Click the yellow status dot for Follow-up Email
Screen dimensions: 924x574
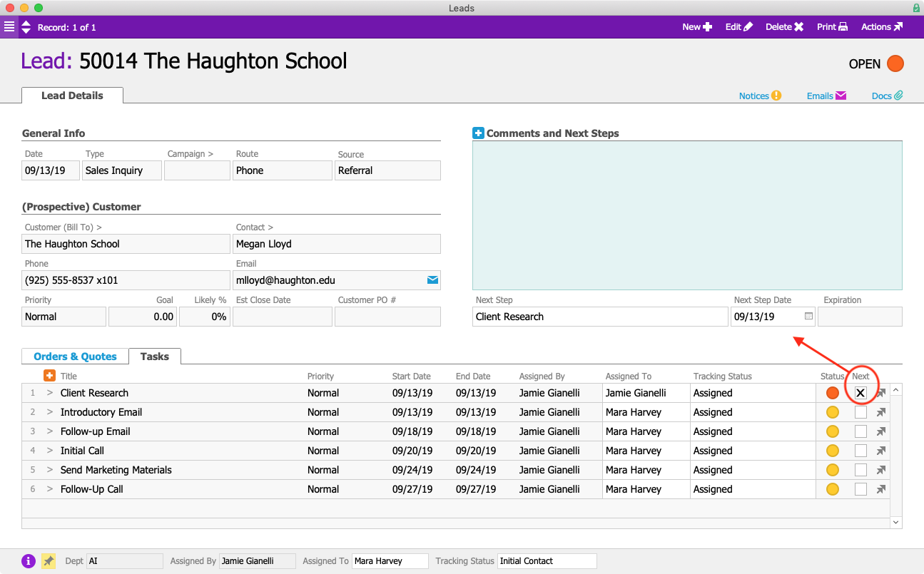(x=832, y=431)
